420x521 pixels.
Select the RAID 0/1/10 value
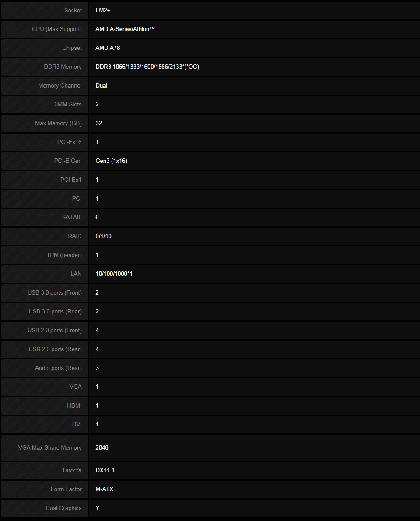104,236
